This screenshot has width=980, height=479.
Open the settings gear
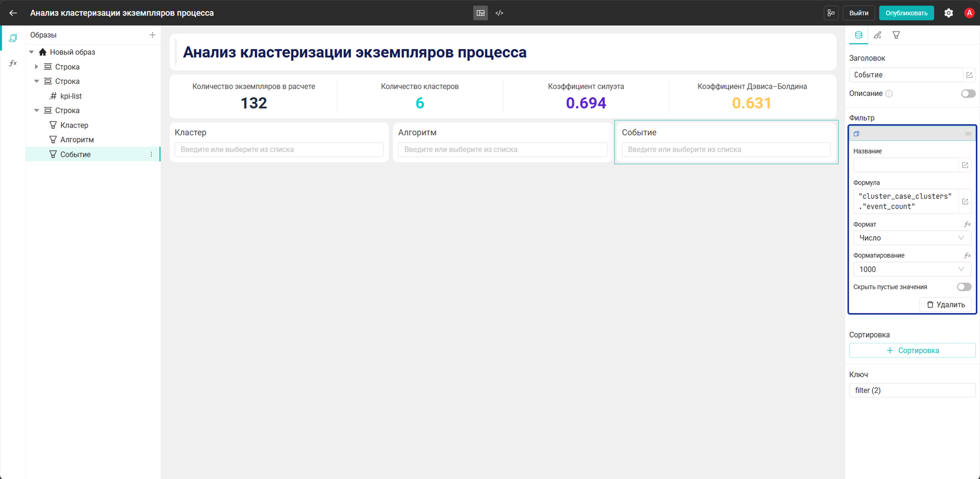pyautogui.click(x=949, y=13)
